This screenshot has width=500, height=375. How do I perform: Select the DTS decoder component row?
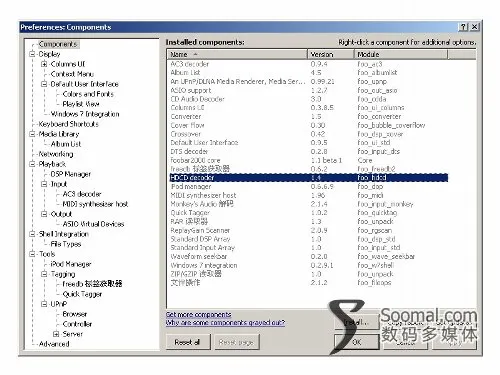(309, 151)
